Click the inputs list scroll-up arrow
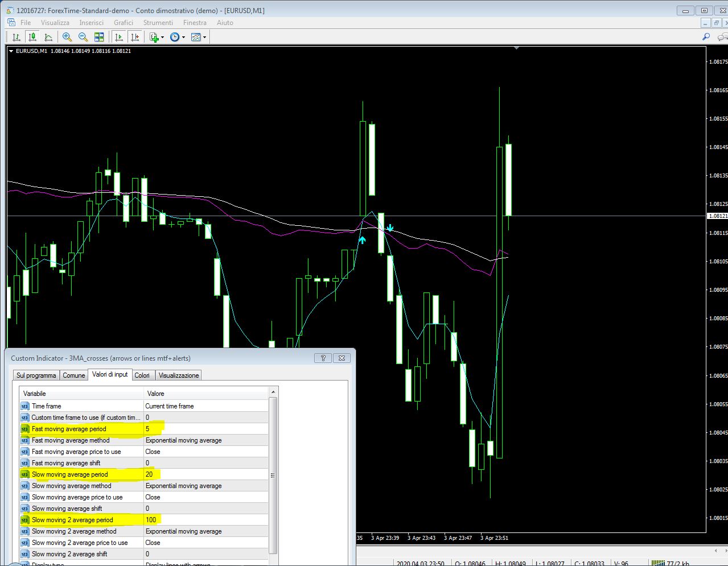 point(273,392)
